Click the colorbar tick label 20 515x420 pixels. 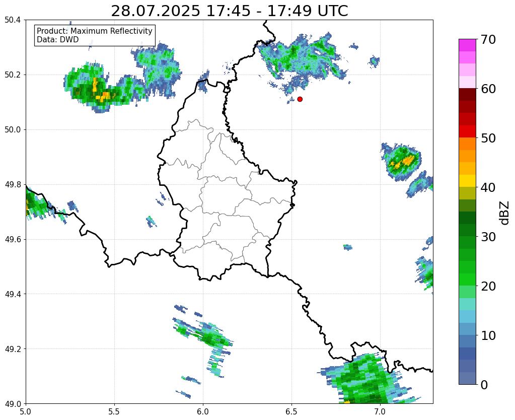488,286
